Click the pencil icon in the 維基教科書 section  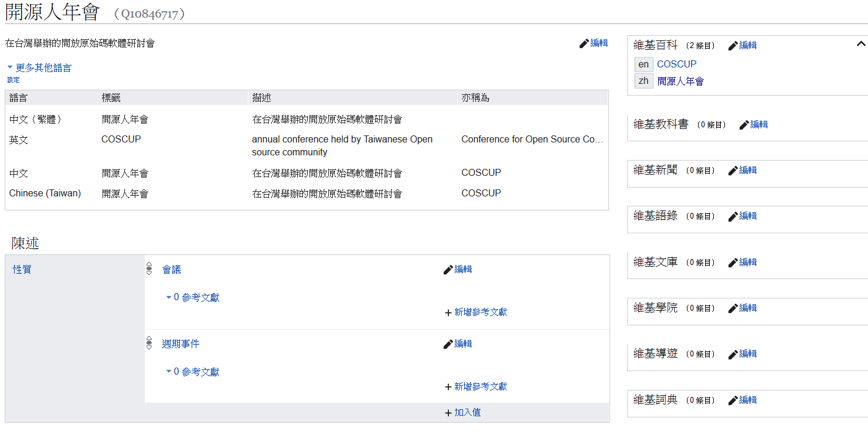click(744, 125)
